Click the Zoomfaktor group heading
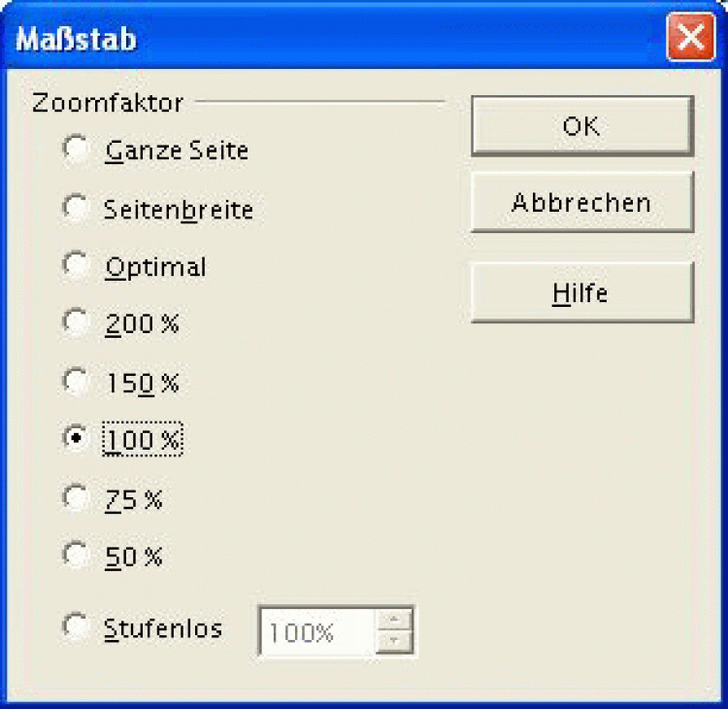 (107, 100)
